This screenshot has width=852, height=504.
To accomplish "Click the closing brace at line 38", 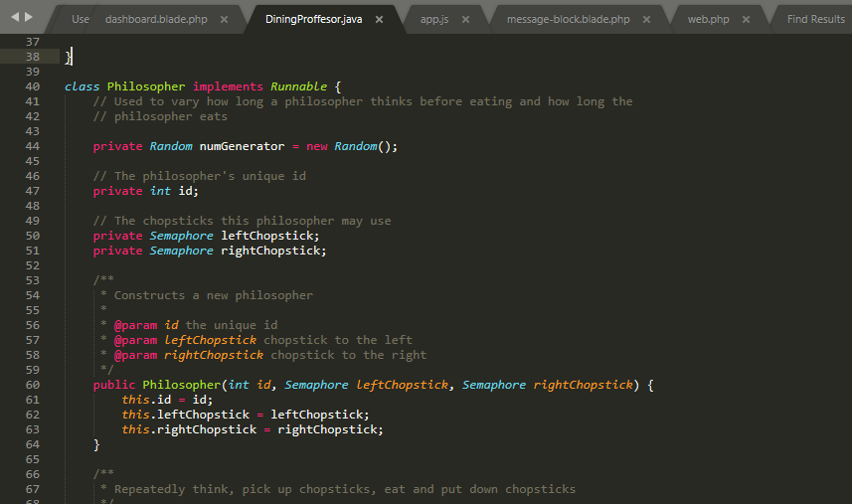I will pos(68,57).
